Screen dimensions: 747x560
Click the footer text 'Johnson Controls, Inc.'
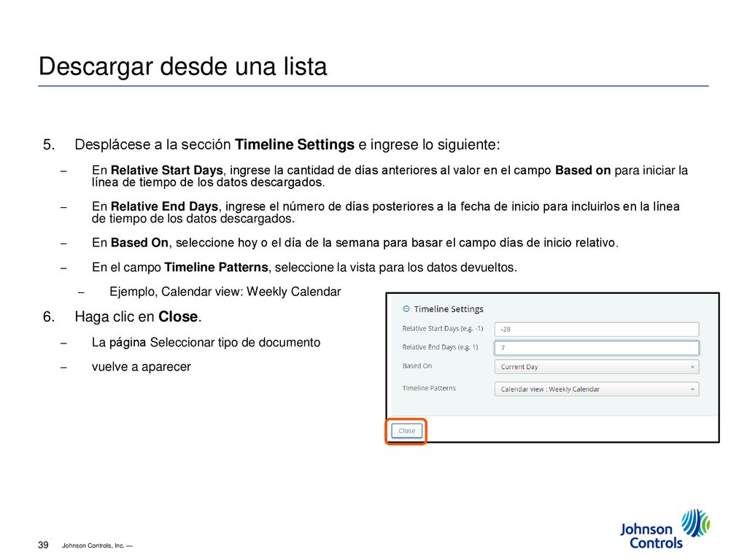point(93,545)
